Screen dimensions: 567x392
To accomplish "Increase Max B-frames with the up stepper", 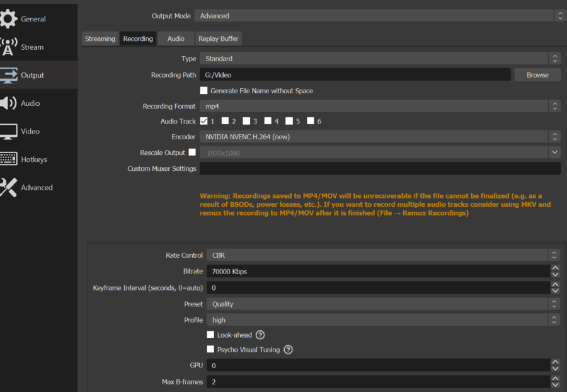I will [555, 378].
